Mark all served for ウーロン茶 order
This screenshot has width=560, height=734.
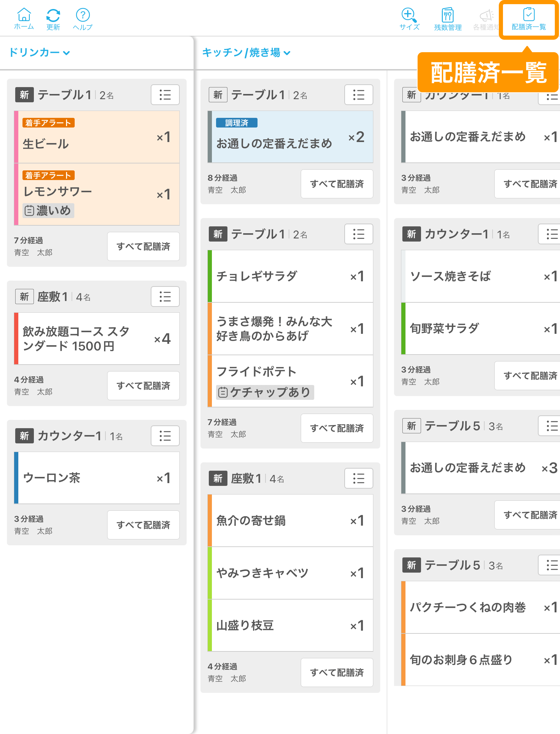[143, 525]
